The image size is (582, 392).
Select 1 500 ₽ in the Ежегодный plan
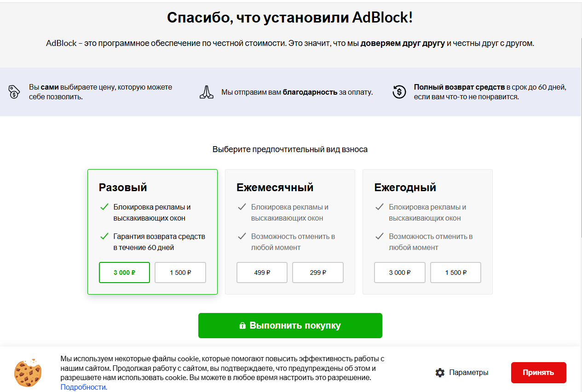pos(455,273)
